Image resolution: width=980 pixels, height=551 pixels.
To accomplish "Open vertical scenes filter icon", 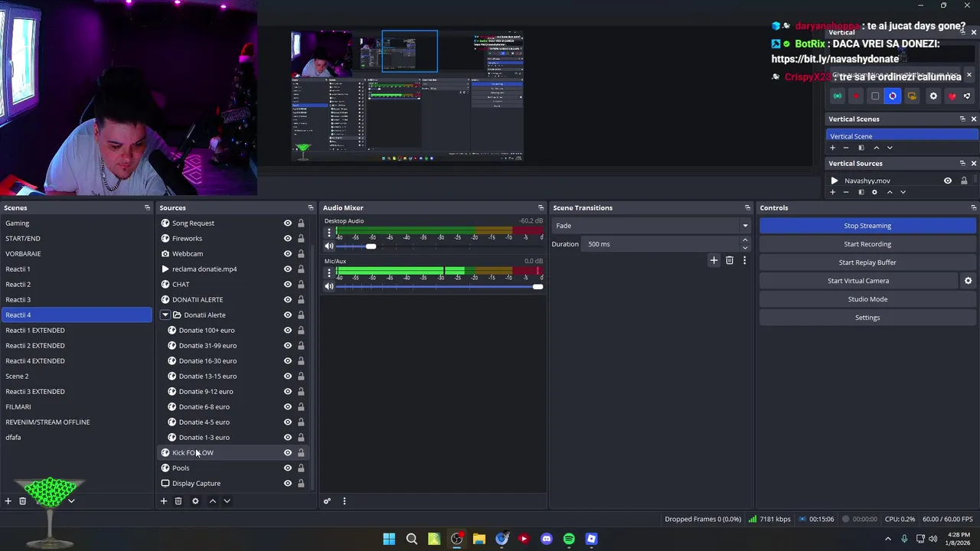I will coord(861,148).
